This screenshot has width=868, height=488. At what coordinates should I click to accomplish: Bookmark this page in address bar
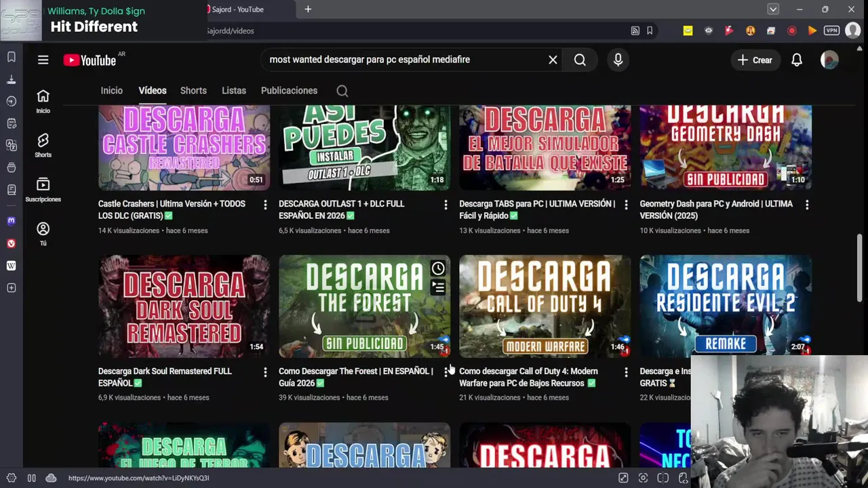tap(650, 30)
